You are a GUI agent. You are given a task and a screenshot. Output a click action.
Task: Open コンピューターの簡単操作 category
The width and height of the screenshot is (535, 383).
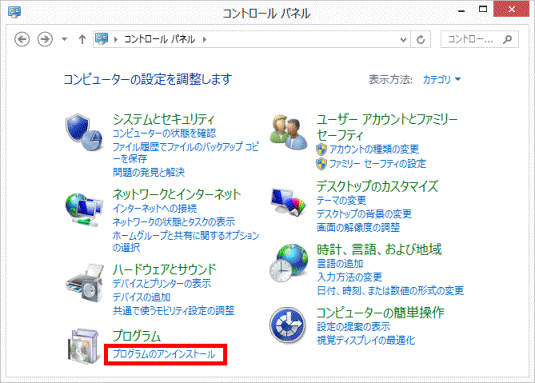(380, 312)
